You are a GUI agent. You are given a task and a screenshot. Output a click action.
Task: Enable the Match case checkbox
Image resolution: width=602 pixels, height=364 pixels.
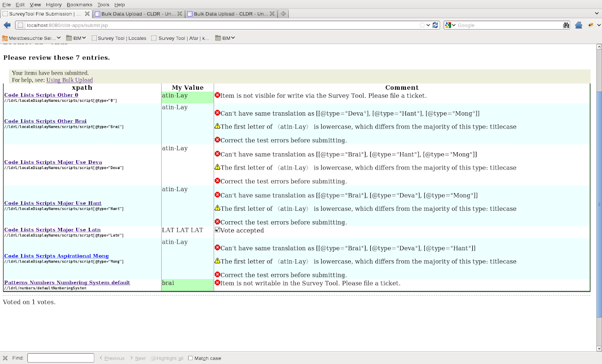click(x=190, y=358)
